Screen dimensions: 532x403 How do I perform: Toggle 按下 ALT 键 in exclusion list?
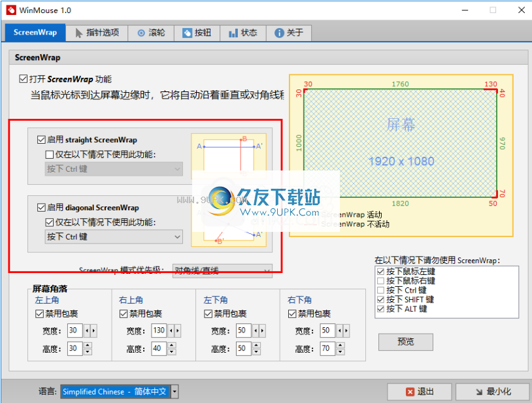point(380,309)
